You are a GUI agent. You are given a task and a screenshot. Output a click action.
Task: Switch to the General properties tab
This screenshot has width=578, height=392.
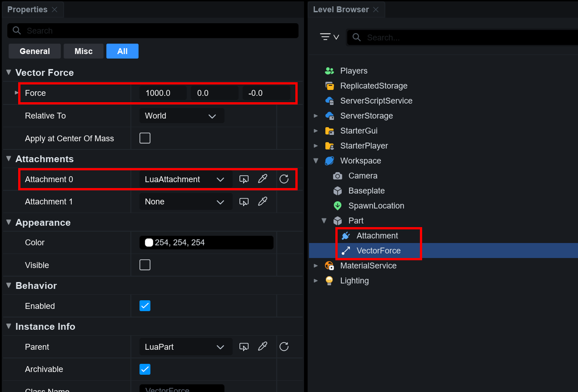(35, 51)
